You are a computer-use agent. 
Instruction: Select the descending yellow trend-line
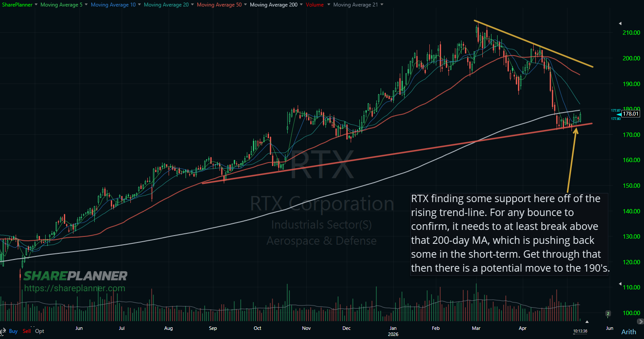click(x=534, y=44)
